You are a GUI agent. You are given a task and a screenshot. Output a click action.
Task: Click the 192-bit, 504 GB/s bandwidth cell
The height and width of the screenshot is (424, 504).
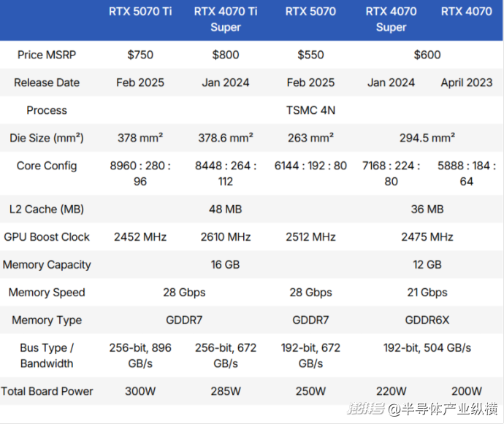[x=427, y=348]
